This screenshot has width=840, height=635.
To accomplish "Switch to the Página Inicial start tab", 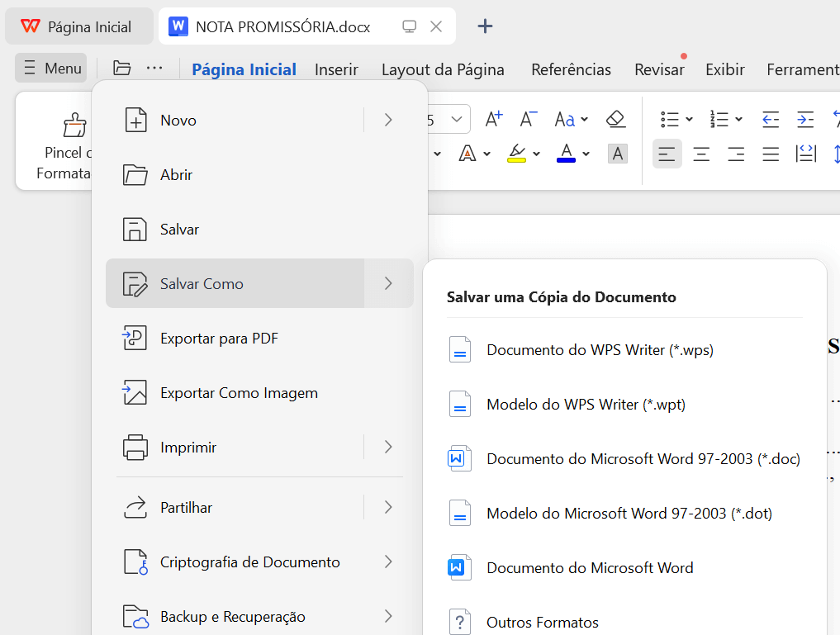I will pos(78,26).
